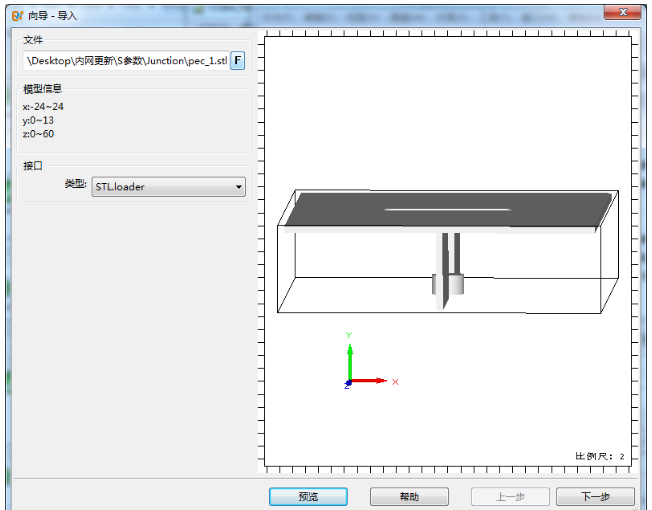Click the blue Z axis origin marker
The width and height of the screenshot is (652, 510).
click(x=348, y=383)
